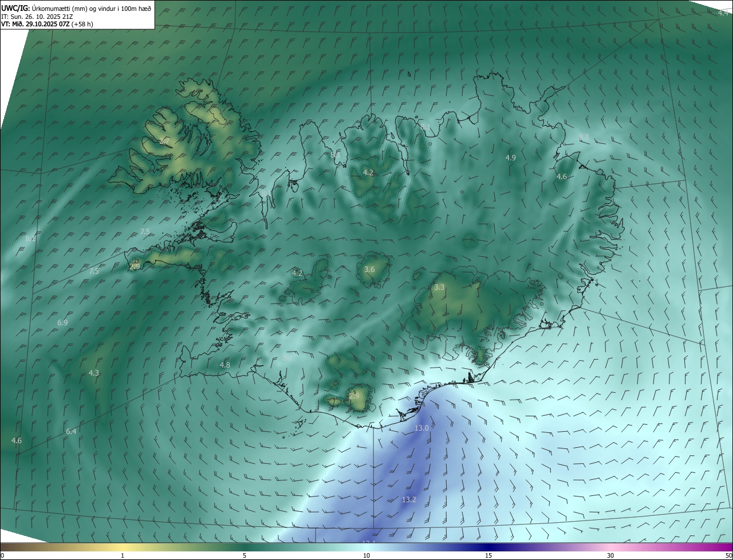Click the 5 tick label on the color scale
The height and width of the screenshot is (560, 733).
click(x=245, y=556)
